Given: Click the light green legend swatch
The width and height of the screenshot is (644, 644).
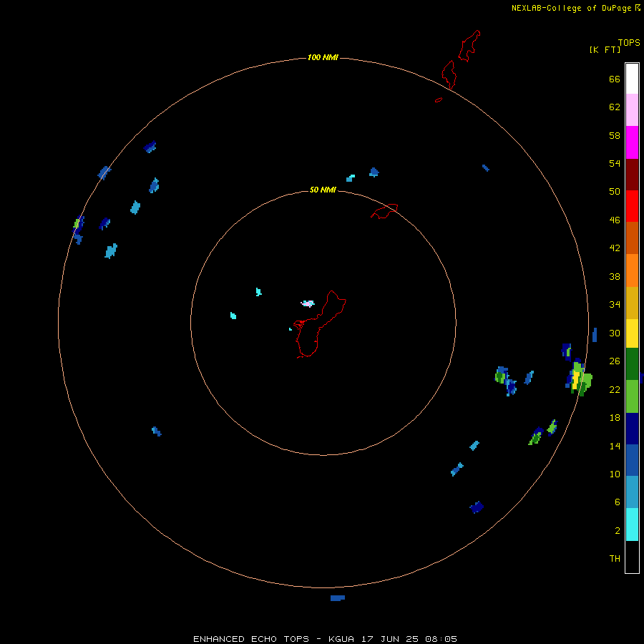Looking at the screenshot, I should (632, 396).
